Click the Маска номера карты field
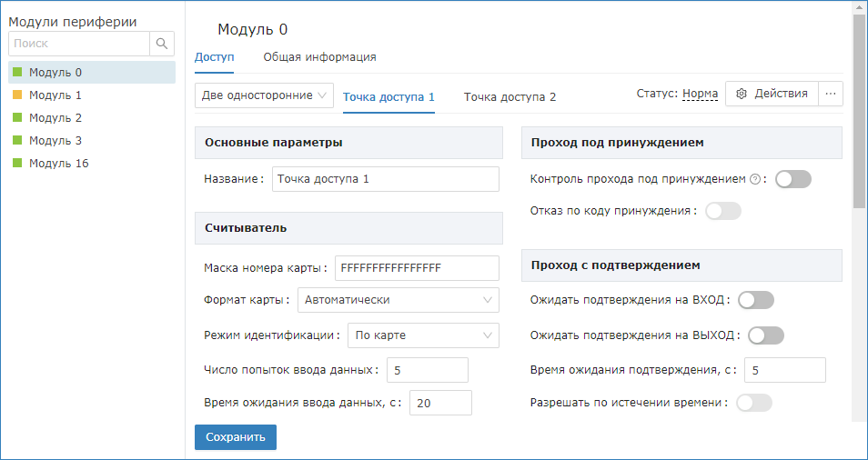868x460 pixels. point(417,268)
